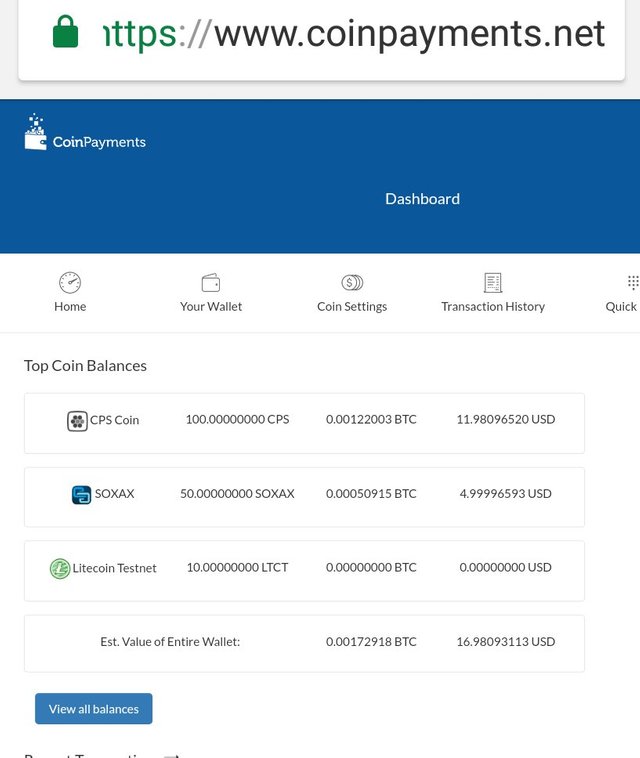
Task: Click the View all balances button
Action: [x=94, y=709]
